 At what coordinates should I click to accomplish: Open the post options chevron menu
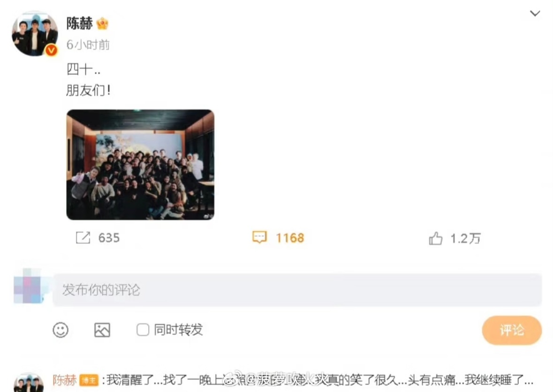tap(535, 14)
